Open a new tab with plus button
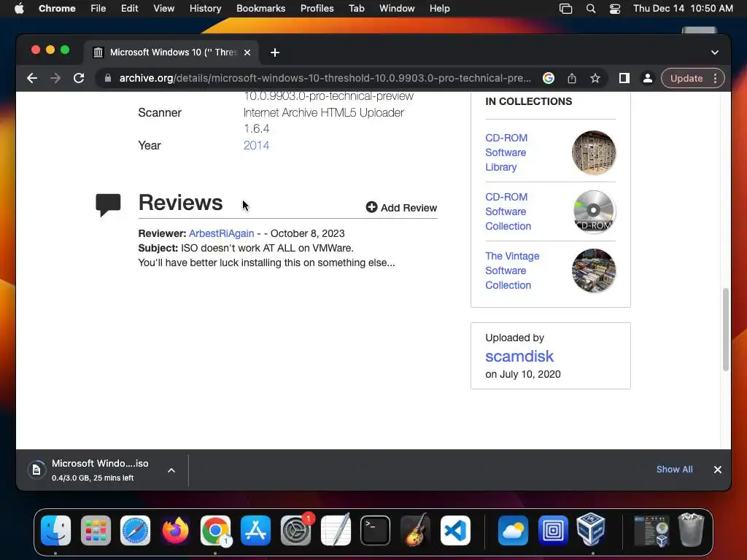The width and height of the screenshot is (747, 560). [275, 52]
